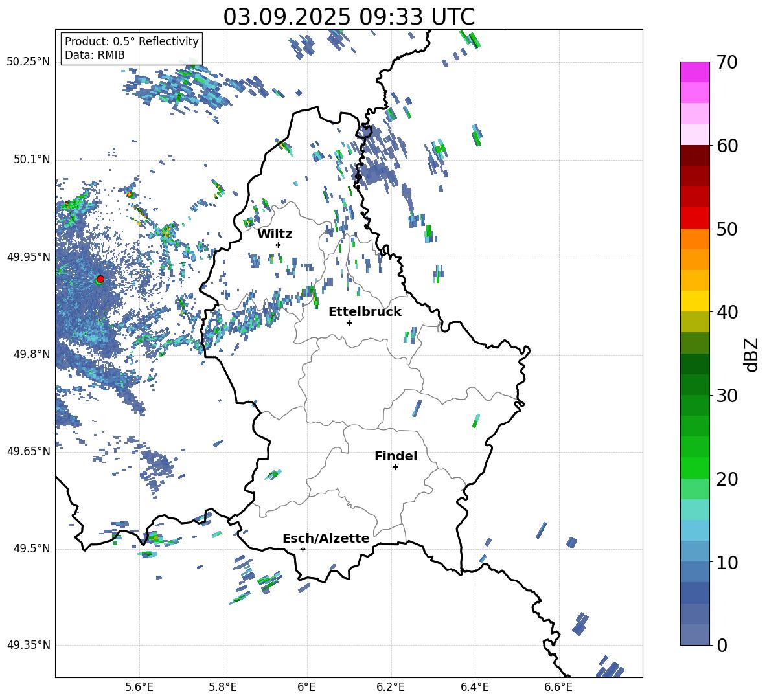Screen dimensions: 767x700
Task: Click the Wiltz city label
Action: point(275,234)
